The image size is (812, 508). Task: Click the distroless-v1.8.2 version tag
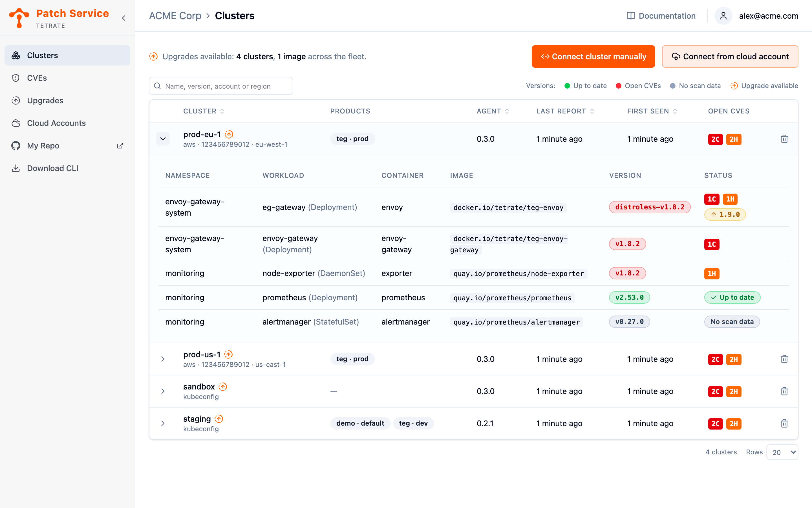pos(650,207)
